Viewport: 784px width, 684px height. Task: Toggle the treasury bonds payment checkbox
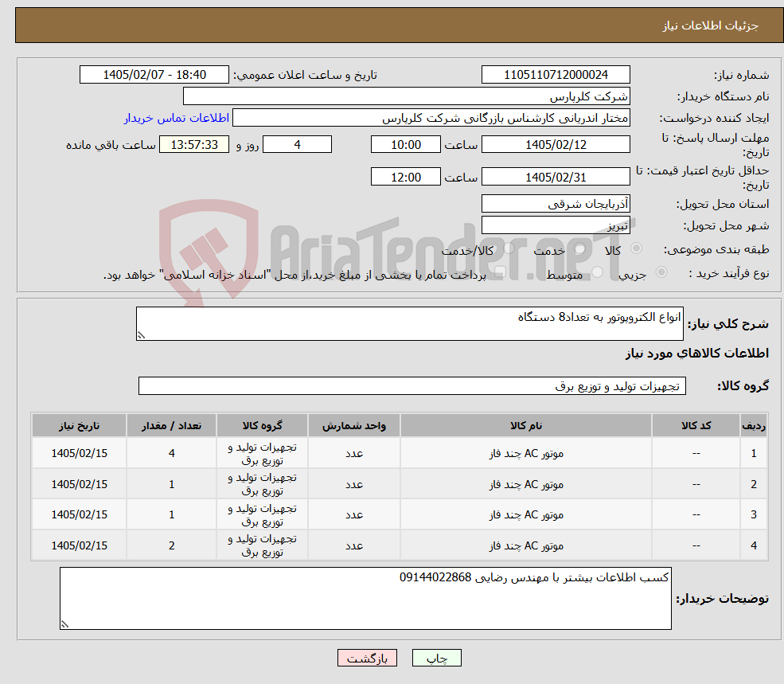pyautogui.click(x=500, y=272)
